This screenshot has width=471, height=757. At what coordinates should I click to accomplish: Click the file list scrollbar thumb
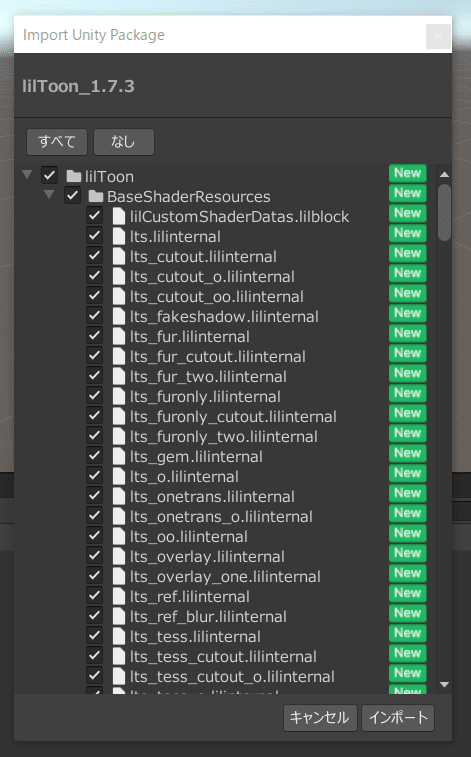444,212
